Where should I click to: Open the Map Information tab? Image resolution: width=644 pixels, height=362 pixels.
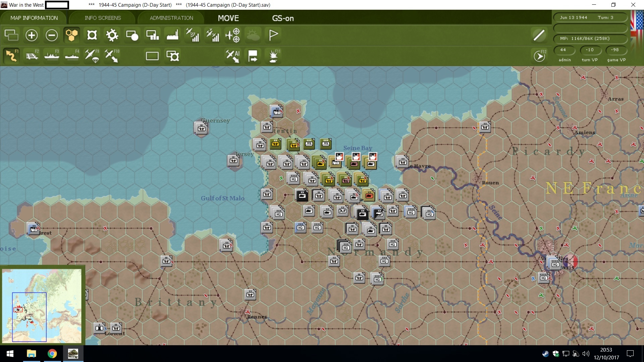click(34, 18)
